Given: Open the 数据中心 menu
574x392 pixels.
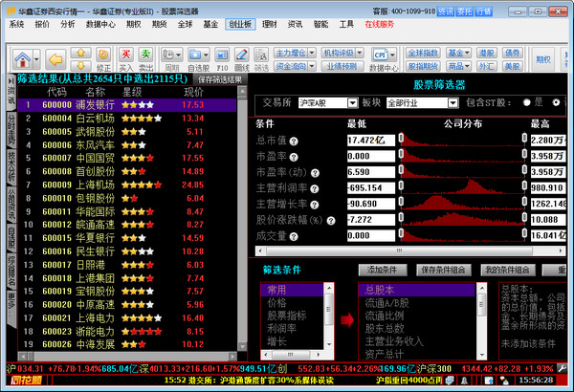Looking at the screenshot, I should click(100, 24).
